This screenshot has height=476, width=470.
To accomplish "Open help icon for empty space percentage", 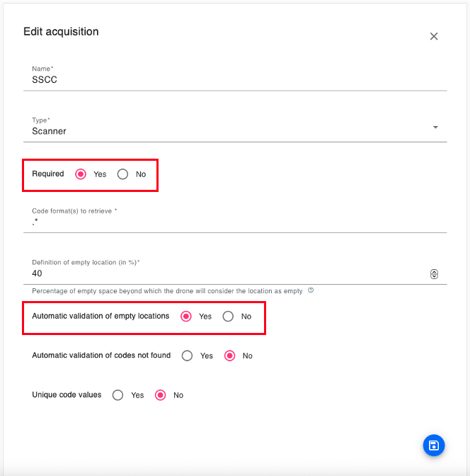I will point(311,290).
